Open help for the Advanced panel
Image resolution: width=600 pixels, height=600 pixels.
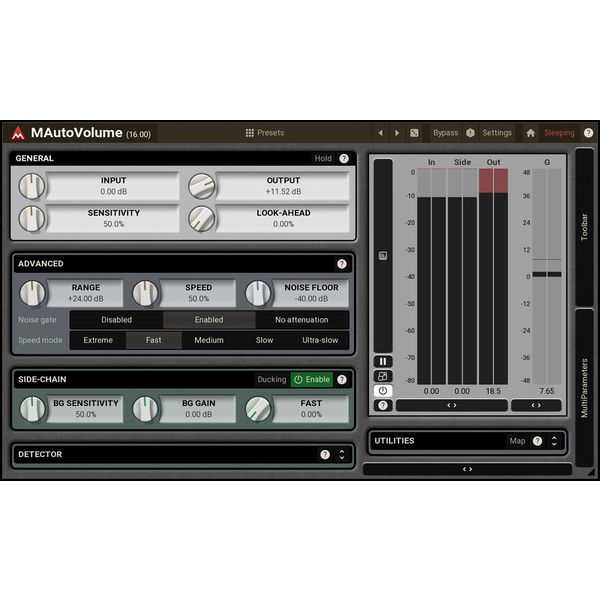pyautogui.click(x=342, y=264)
